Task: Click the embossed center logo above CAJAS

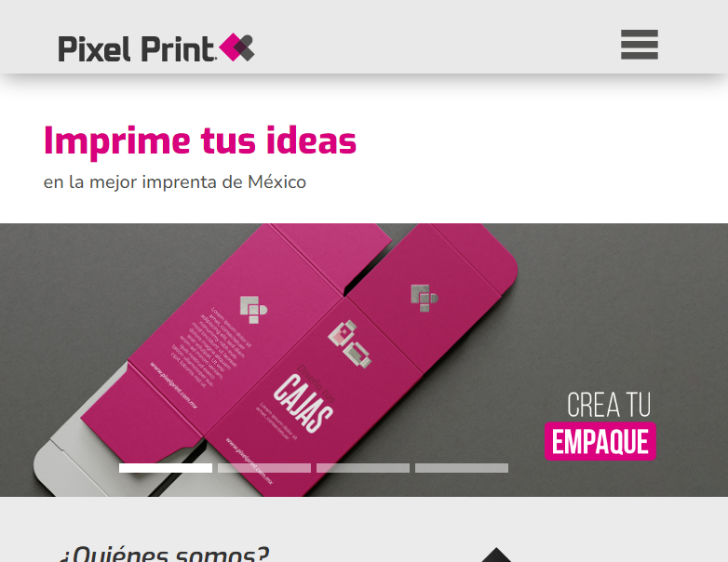Action: click(x=350, y=343)
